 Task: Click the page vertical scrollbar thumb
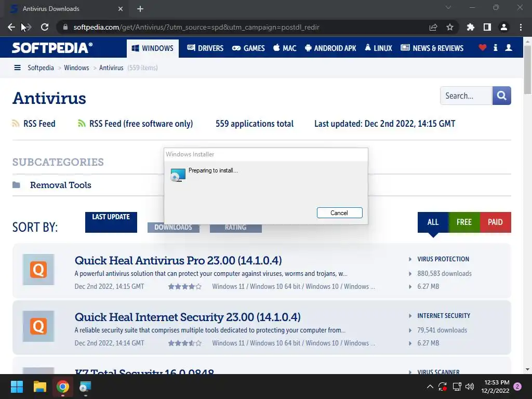(528, 70)
